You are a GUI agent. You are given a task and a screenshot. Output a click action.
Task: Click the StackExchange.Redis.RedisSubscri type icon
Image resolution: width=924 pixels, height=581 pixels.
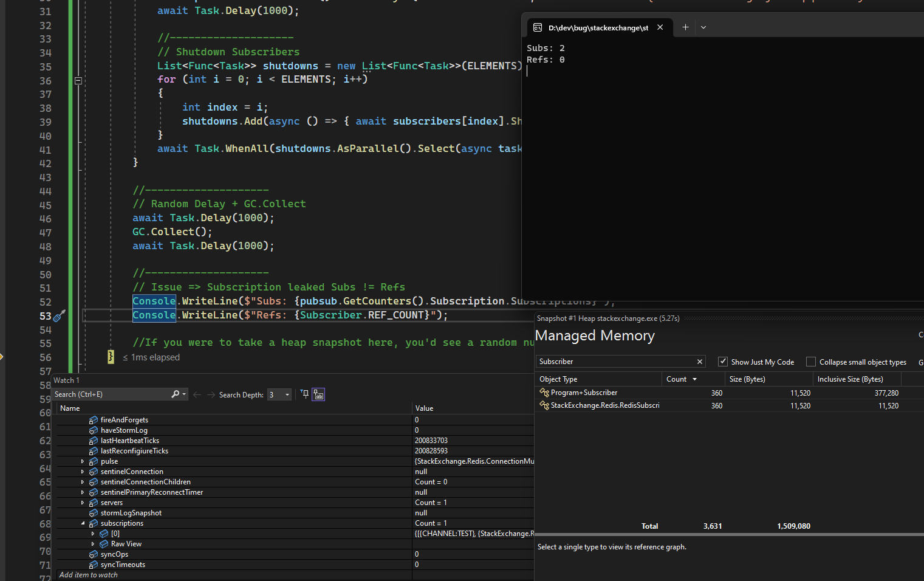(x=544, y=405)
